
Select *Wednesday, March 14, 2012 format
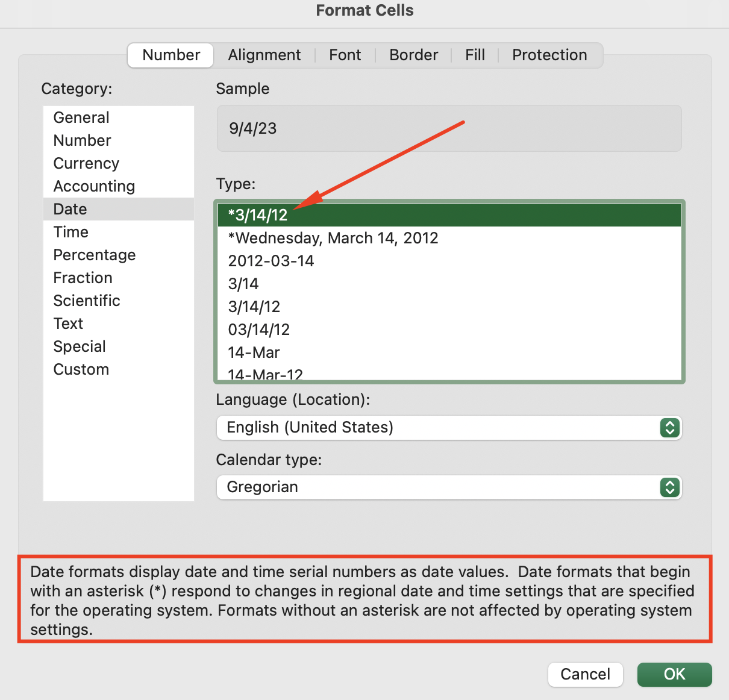point(449,238)
